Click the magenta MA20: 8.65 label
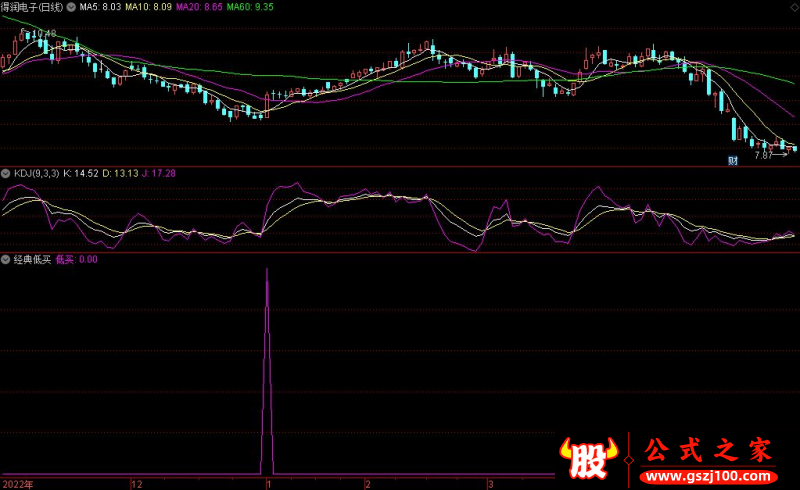 pyautogui.click(x=197, y=6)
